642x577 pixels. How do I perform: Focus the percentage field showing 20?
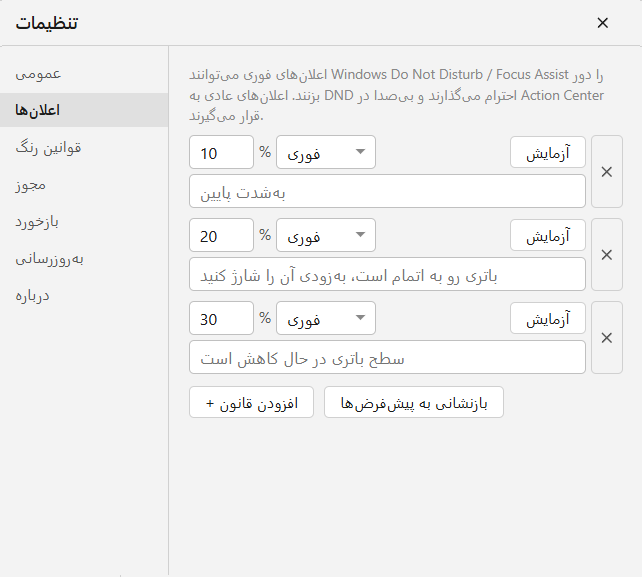tap(222, 235)
